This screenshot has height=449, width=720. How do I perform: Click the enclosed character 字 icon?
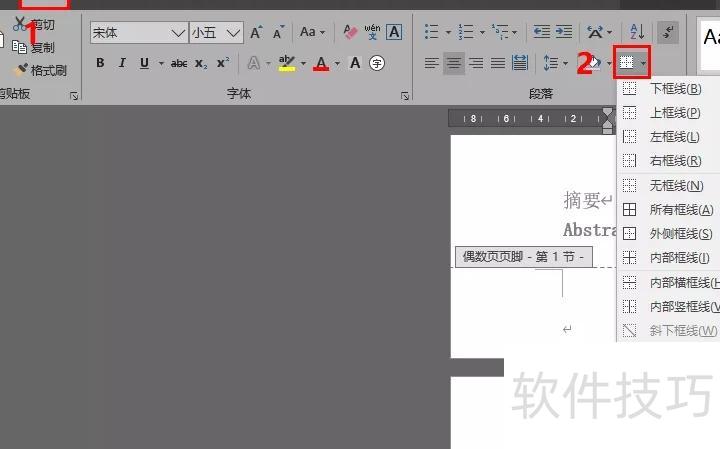(377, 63)
